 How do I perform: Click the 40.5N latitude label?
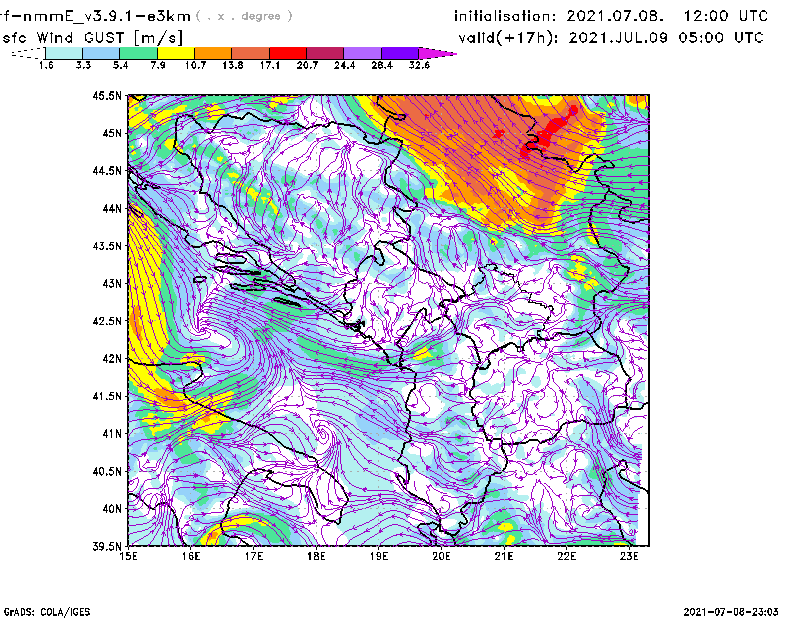(x=107, y=472)
